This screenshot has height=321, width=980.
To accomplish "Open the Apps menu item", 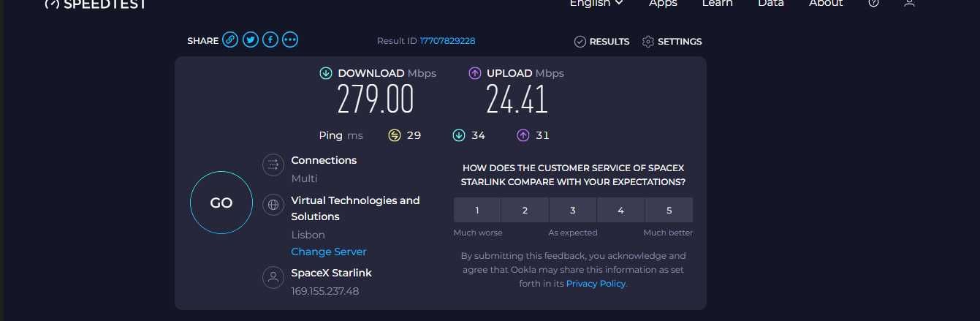I will coord(663,3).
